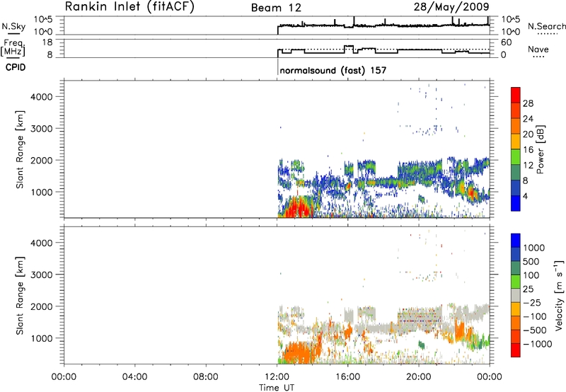Click the '08:00' time axis tick label
Screen dimensions: 566x392
[206, 377]
